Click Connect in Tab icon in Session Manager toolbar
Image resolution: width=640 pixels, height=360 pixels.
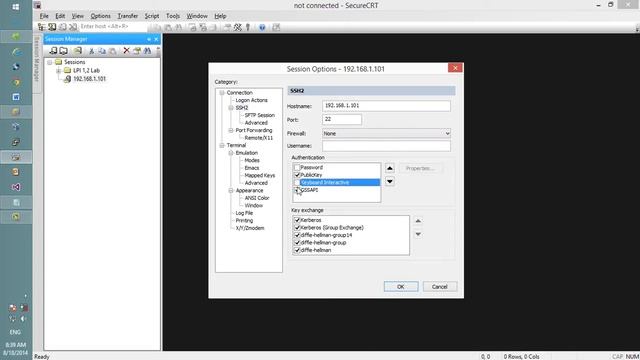coord(63,51)
